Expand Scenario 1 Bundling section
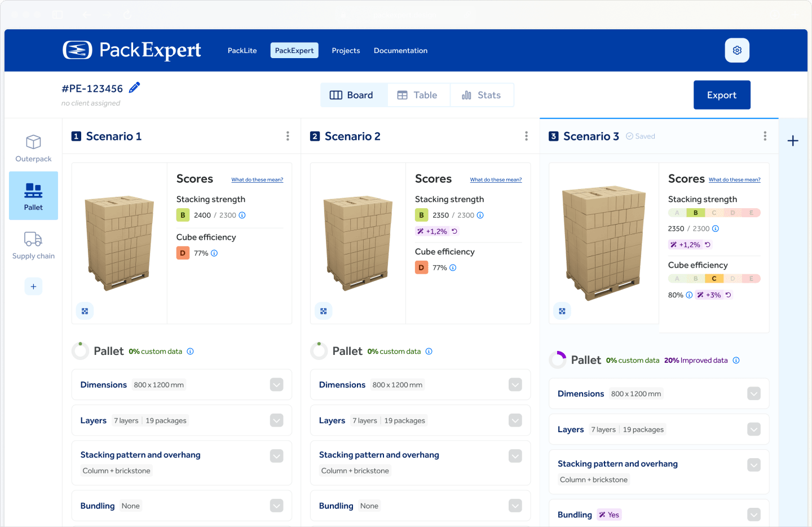The width and height of the screenshot is (812, 527). point(276,506)
